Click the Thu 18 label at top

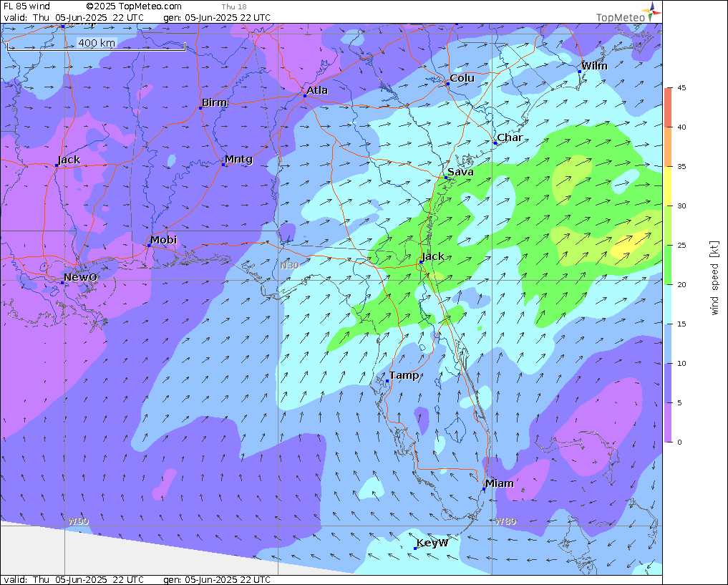234,7
